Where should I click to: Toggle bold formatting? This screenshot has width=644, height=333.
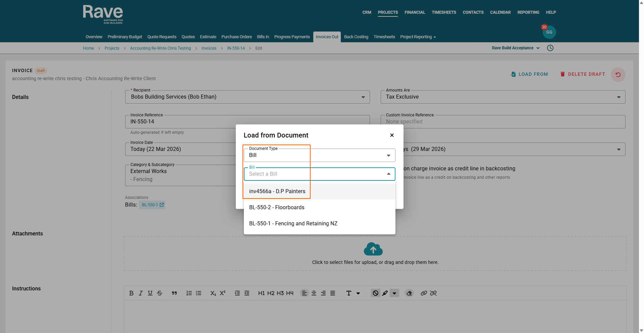click(x=131, y=293)
